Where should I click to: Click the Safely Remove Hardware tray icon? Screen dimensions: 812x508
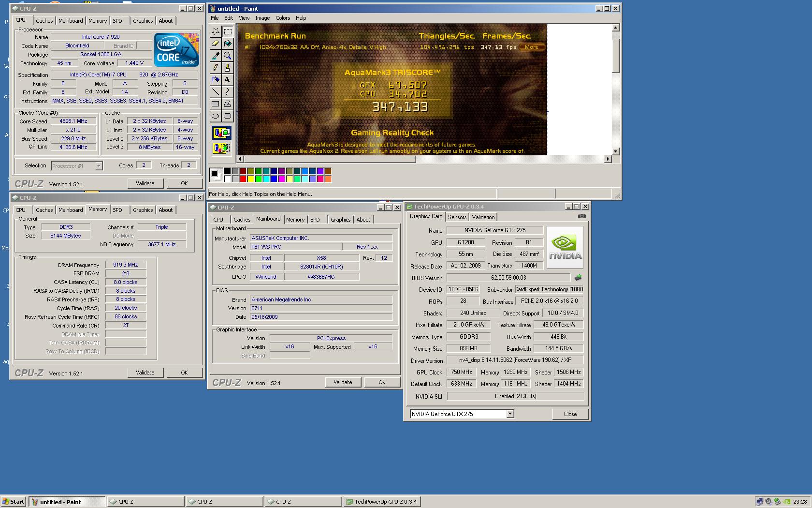(x=777, y=502)
